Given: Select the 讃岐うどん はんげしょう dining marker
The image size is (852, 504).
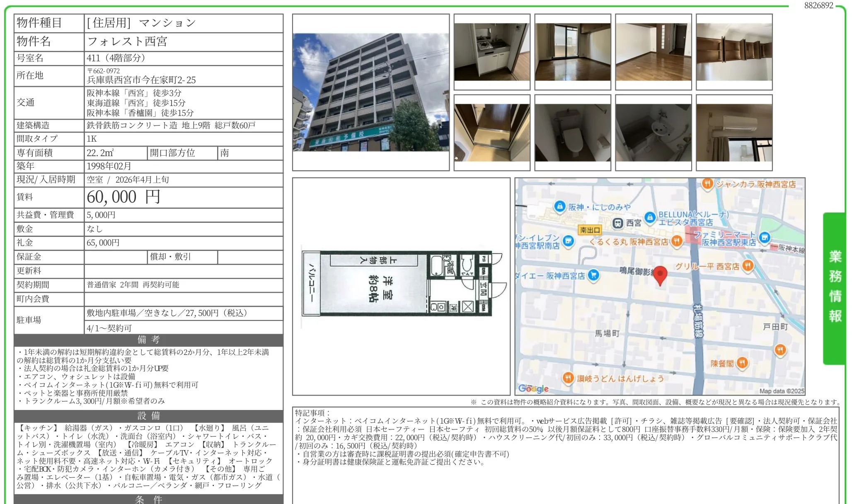Looking at the screenshot, I should click(568, 378).
